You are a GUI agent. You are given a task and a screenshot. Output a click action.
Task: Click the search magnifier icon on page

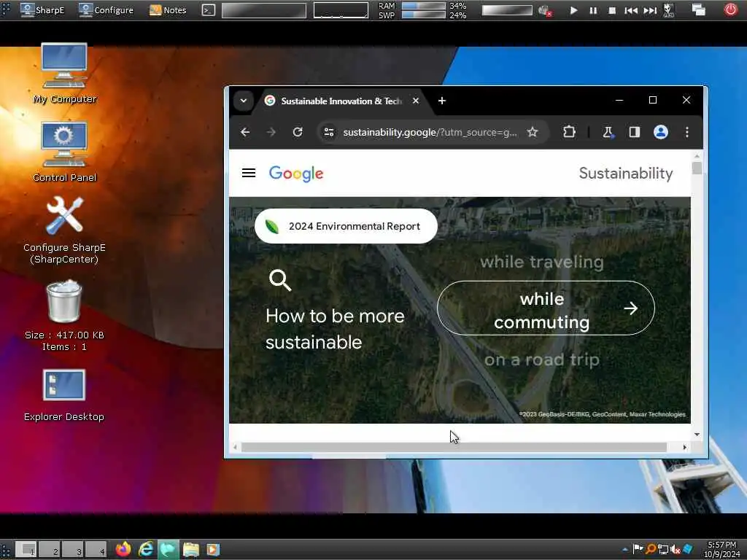click(x=279, y=281)
